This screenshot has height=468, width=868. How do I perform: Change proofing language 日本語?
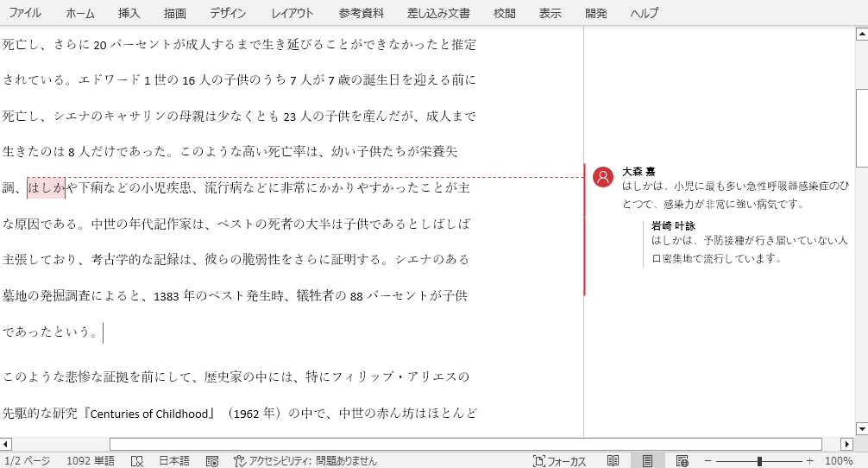click(173, 461)
